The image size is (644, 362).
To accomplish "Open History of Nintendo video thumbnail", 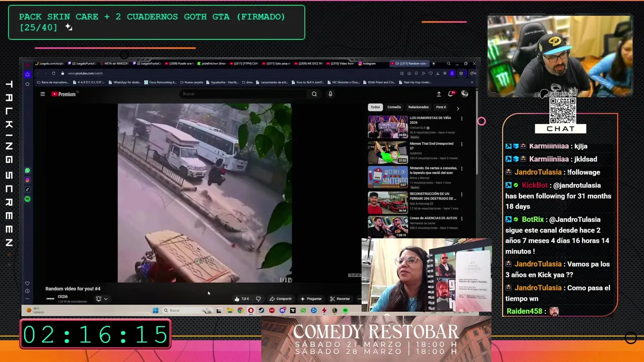I will 388,176.
